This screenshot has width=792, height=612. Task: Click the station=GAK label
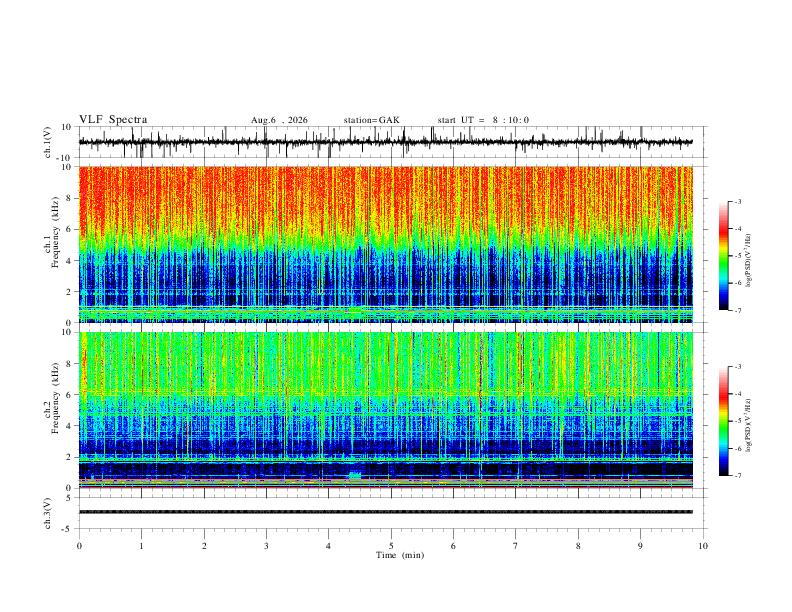[x=371, y=120]
